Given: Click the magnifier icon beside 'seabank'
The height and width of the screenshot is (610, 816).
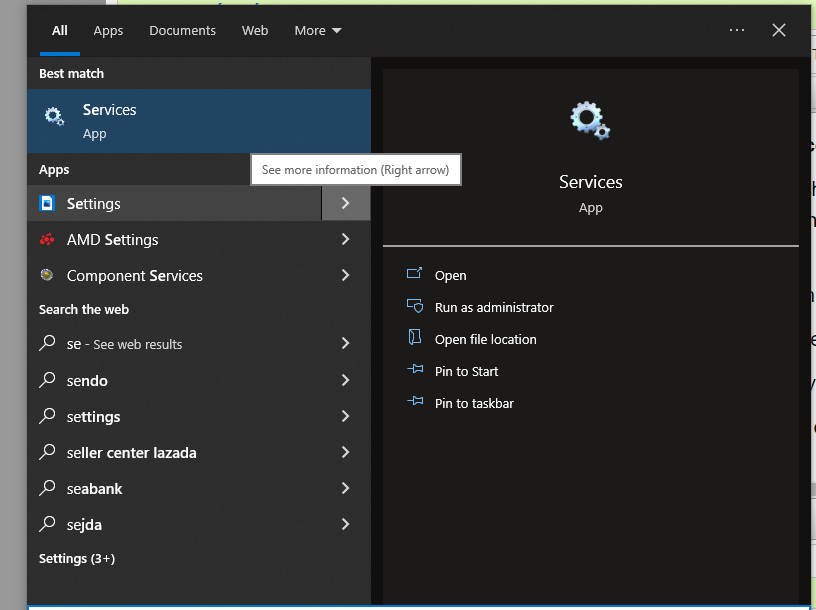Looking at the screenshot, I should (47, 487).
